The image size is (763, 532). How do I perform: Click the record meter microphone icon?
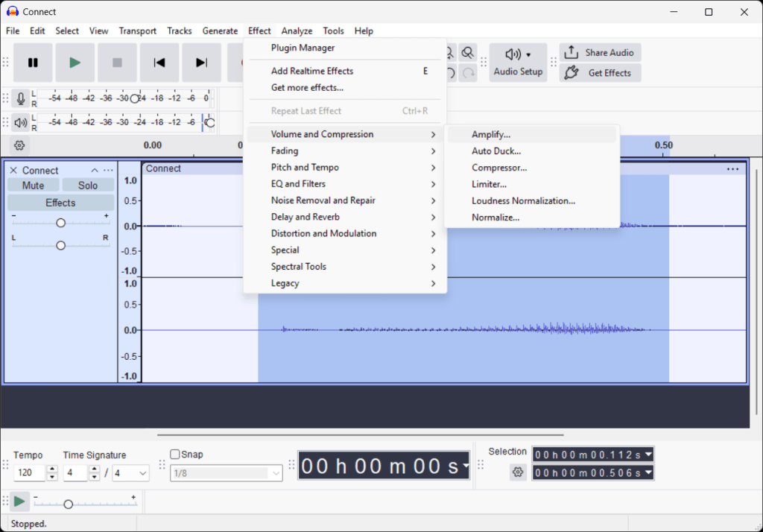click(21, 98)
